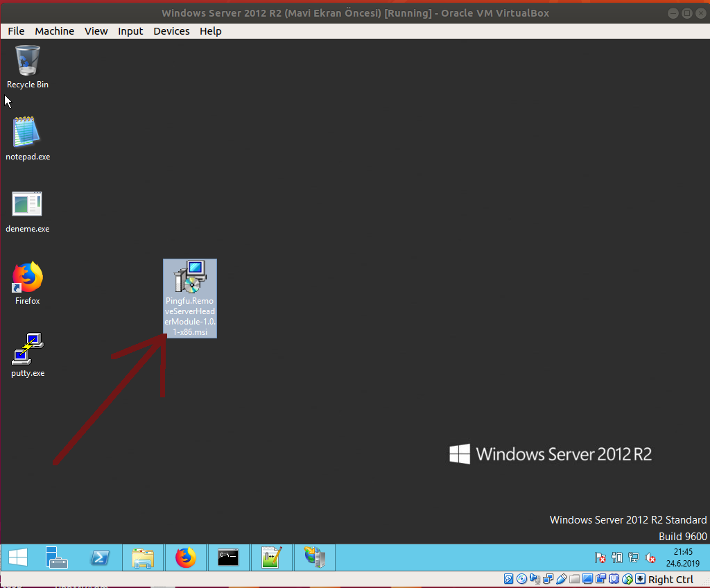Open the Action Center flag tray icon
The height and width of the screenshot is (588, 710).
click(x=600, y=557)
